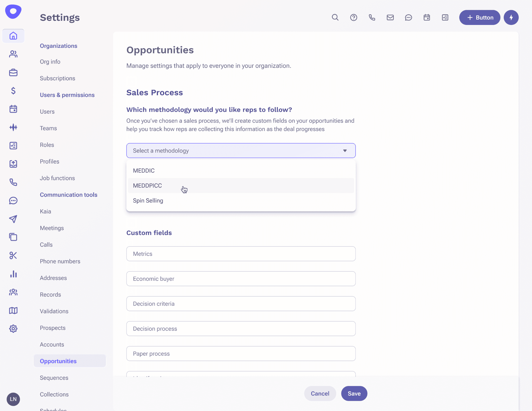The height and width of the screenshot is (411, 532).
Task: Click the Metrics custom field input
Action: click(x=241, y=253)
